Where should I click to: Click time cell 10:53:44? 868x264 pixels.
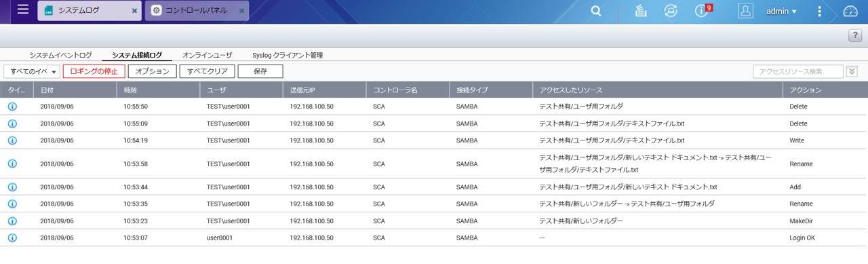pos(136,187)
